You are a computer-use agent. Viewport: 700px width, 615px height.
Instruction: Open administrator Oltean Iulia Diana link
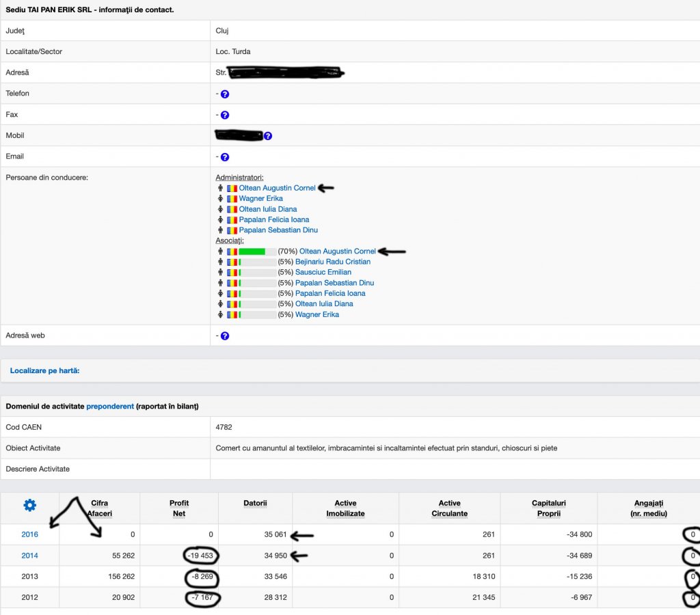coord(268,209)
